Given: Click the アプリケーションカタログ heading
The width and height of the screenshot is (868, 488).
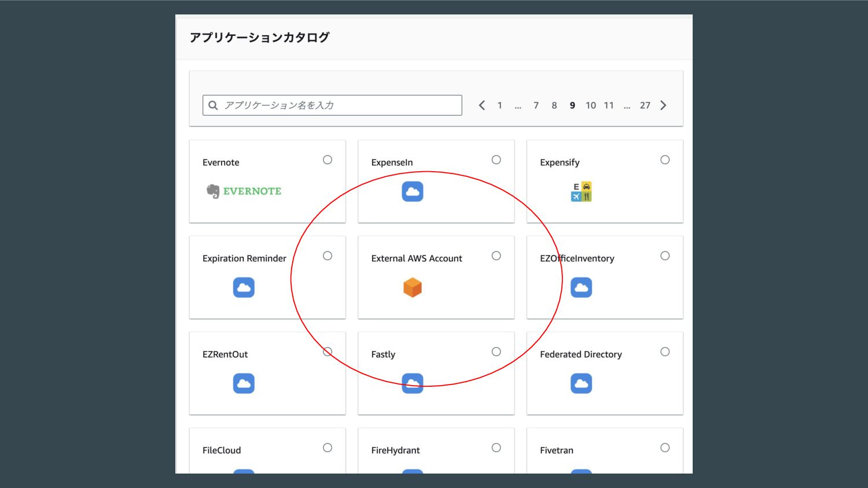Looking at the screenshot, I should pyautogui.click(x=260, y=38).
